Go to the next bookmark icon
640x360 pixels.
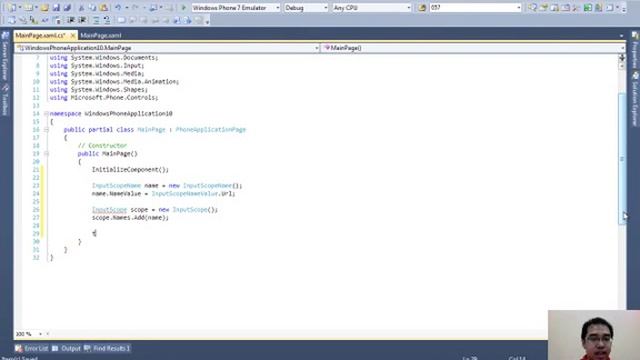[x=144, y=20]
